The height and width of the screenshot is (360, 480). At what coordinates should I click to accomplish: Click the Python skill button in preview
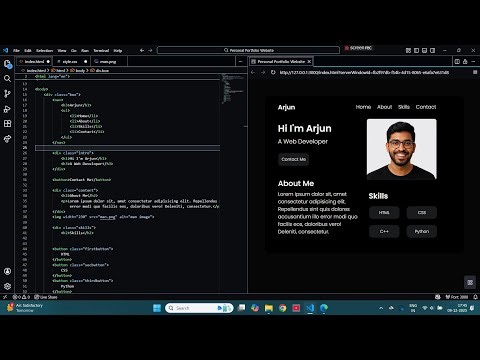click(422, 231)
